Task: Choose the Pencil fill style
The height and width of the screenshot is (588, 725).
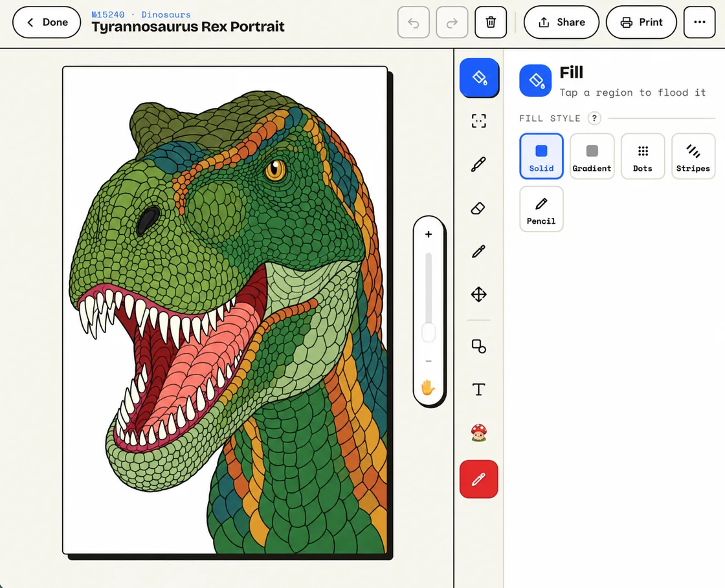Action: click(541, 209)
